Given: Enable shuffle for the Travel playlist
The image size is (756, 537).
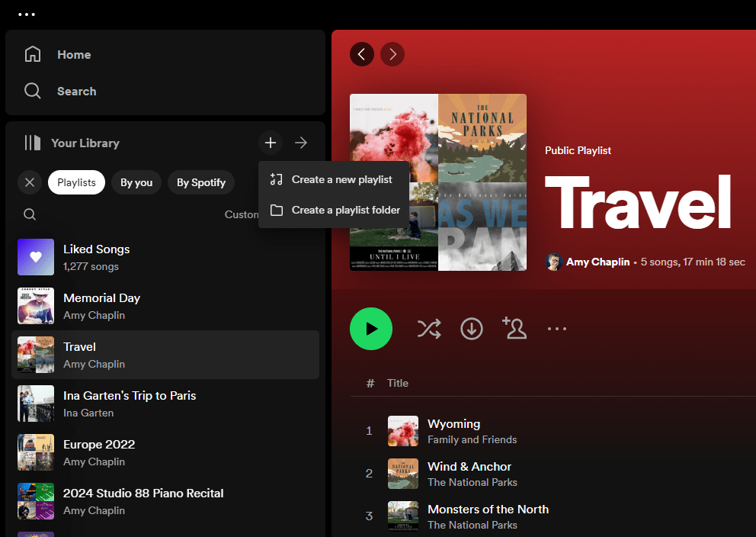Looking at the screenshot, I should click(429, 329).
